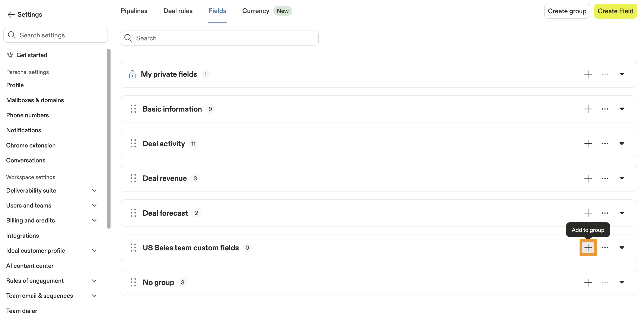The width and height of the screenshot is (644, 321).
Task: Expand Deal revenue group with caret arrow
Action: [x=622, y=178]
